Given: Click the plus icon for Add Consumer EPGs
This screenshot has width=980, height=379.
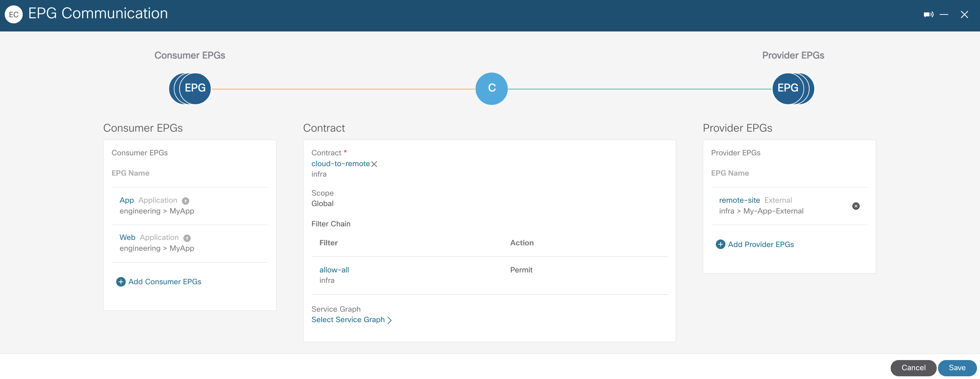Looking at the screenshot, I should click(120, 282).
